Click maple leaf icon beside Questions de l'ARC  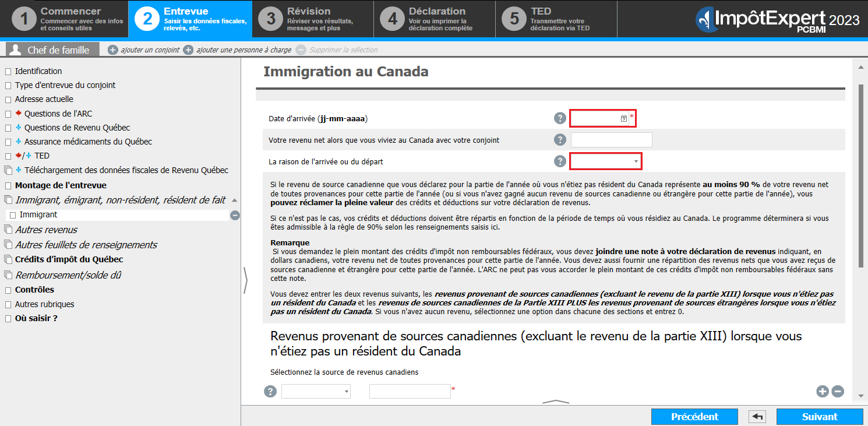pyautogui.click(x=19, y=114)
